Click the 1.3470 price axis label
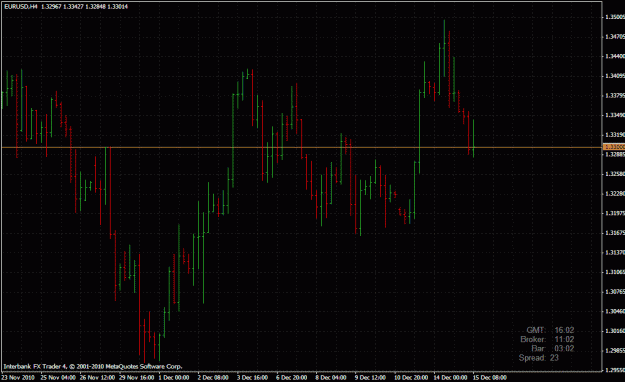625x382 pixels. pyautogui.click(x=615, y=37)
